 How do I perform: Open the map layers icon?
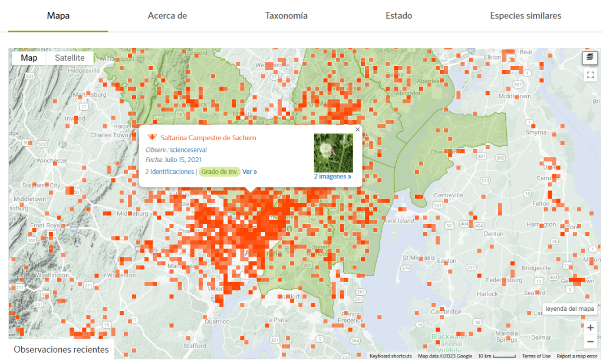point(589,57)
